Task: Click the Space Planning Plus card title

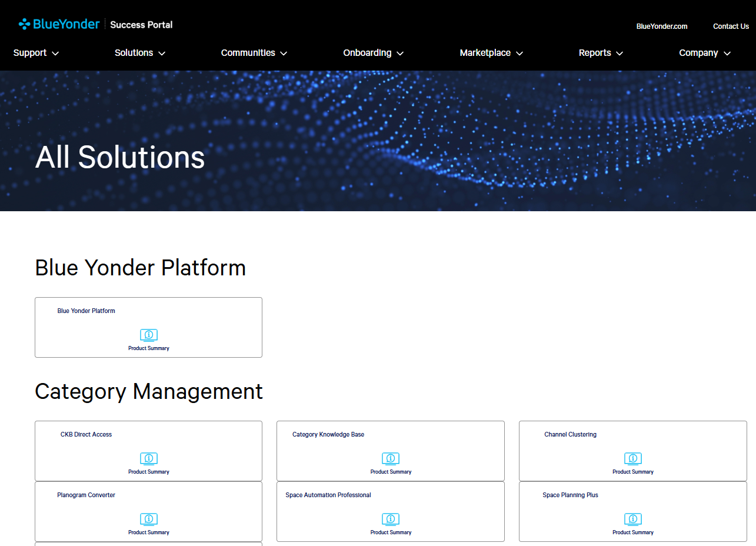Action: [x=570, y=495]
